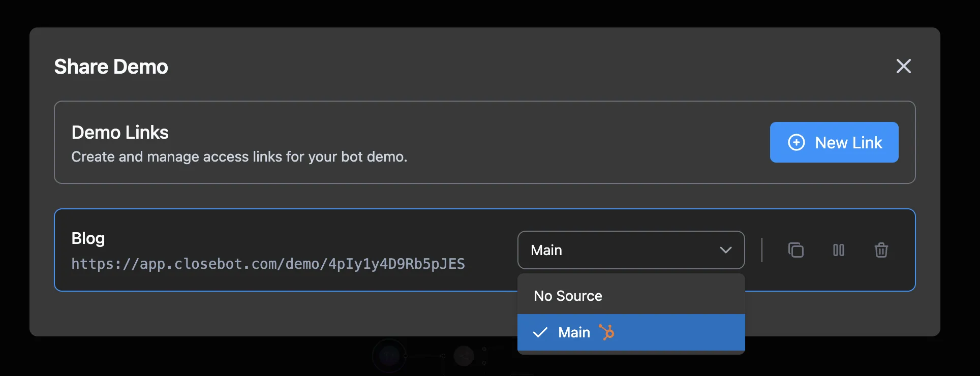The image size is (980, 376).
Task: Copy the Blog demo link
Action: pyautogui.click(x=795, y=250)
